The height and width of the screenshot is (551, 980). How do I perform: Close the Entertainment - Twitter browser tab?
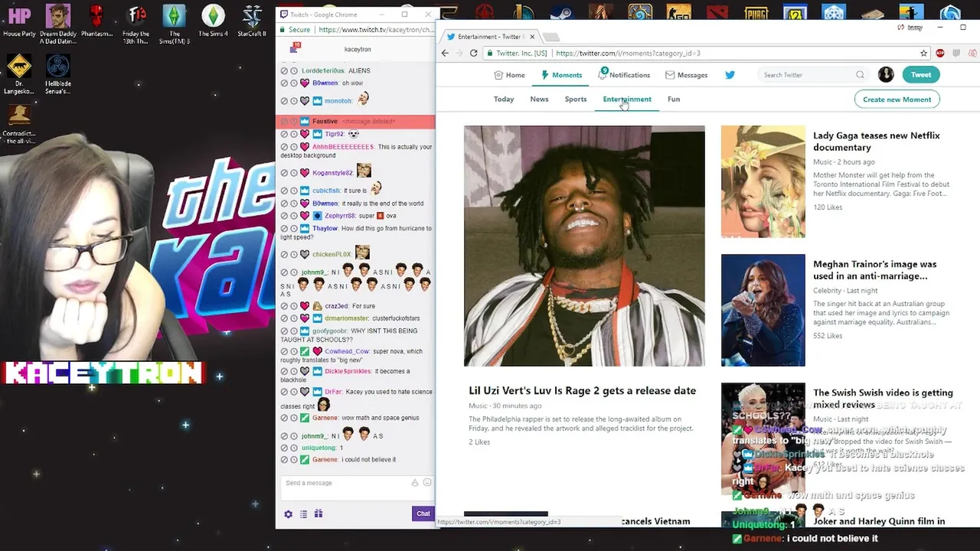click(532, 37)
